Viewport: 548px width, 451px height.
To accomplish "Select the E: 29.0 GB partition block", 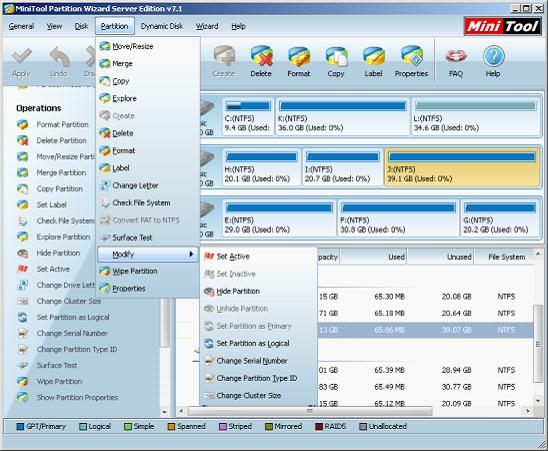I will point(279,219).
